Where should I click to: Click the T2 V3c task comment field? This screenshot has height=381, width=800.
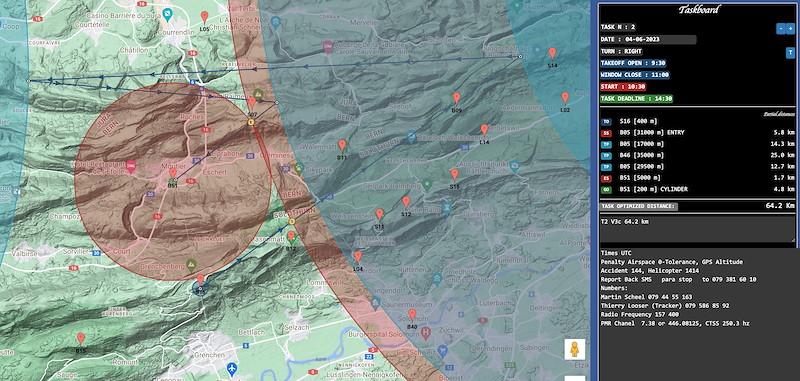pos(697,228)
